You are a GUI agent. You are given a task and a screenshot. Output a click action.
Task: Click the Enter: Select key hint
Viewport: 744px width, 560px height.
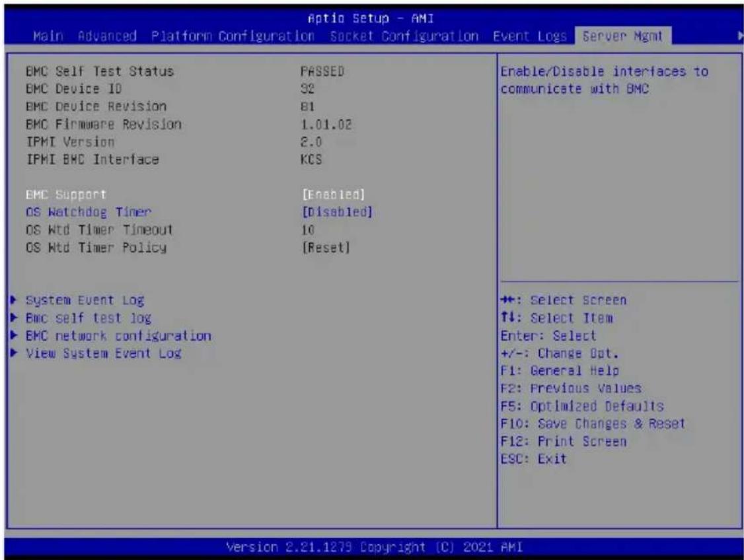point(548,335)
